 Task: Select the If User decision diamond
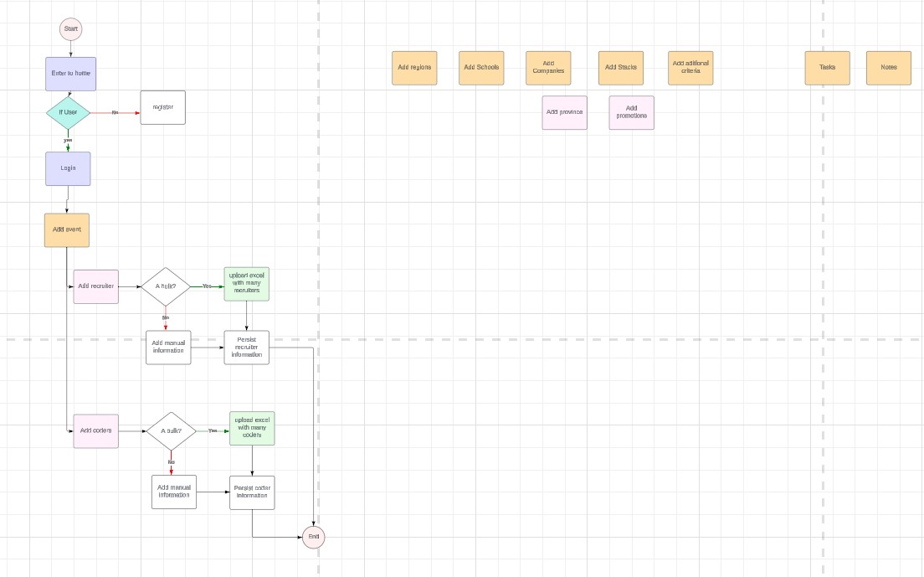pos(68,112)
